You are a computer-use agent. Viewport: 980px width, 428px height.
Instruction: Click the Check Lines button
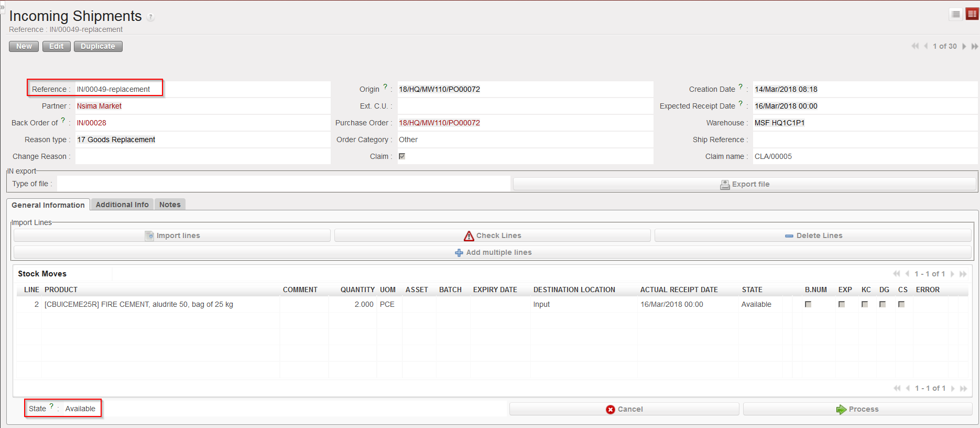pyautogui.click(x=492, y=236)
